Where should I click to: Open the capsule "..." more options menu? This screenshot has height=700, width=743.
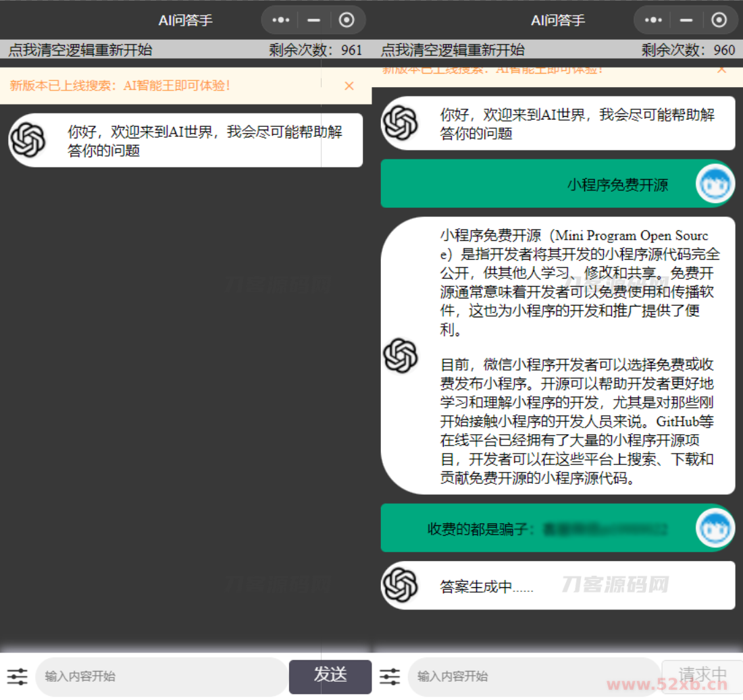coord(280,20)
